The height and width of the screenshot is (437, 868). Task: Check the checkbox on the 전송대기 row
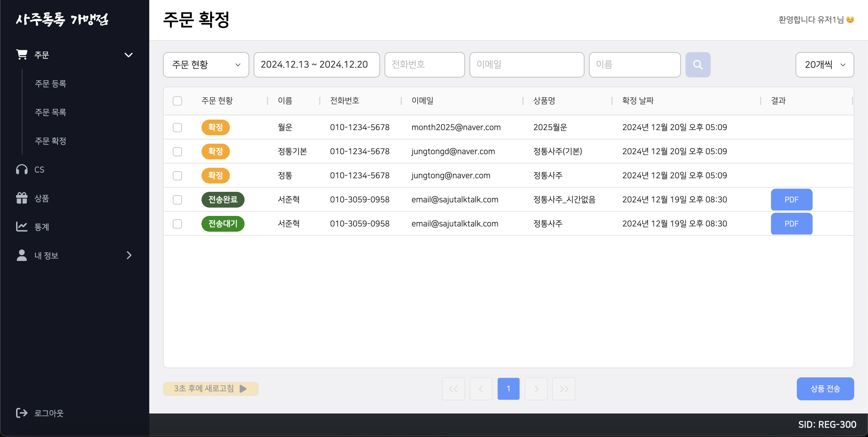coord(178,224)
